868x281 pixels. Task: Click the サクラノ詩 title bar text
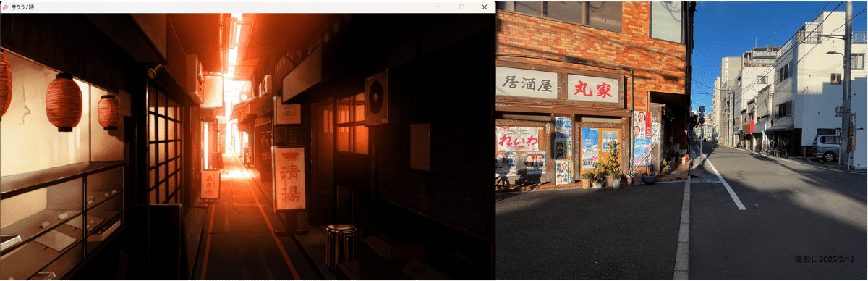click(22, 7)
